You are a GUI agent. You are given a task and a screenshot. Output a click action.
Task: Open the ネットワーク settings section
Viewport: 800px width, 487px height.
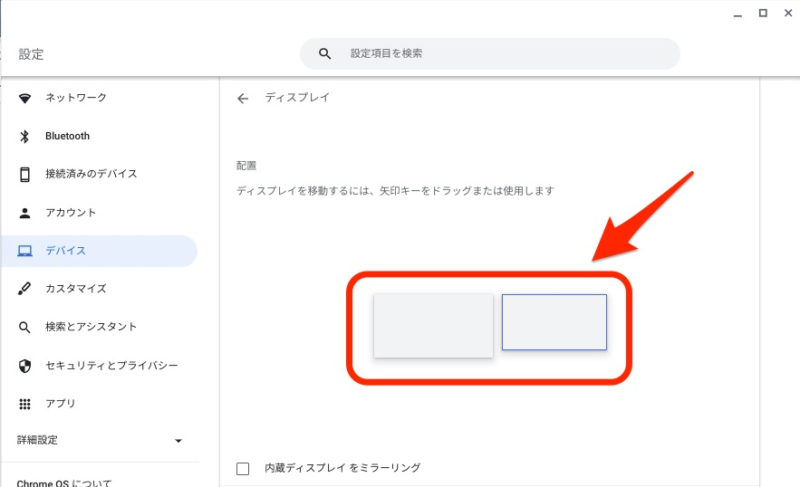(x=76, y=97)
